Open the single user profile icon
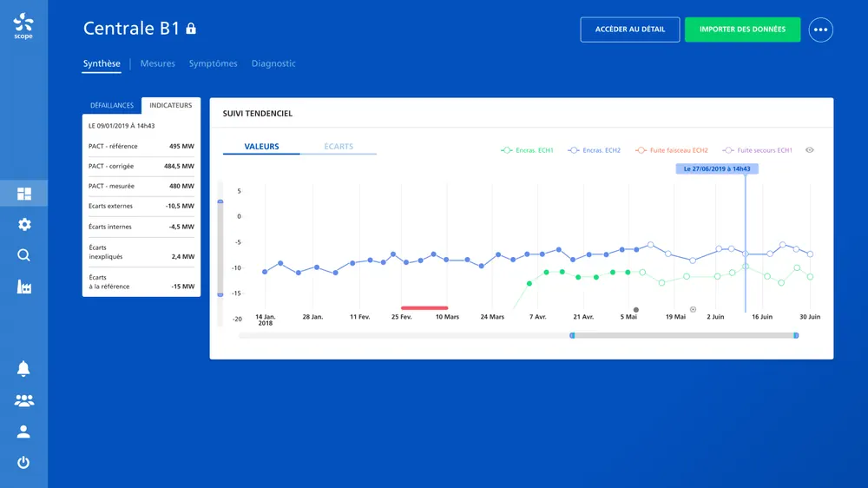Screen dimensions: 868x488 [x=23, y=432]
